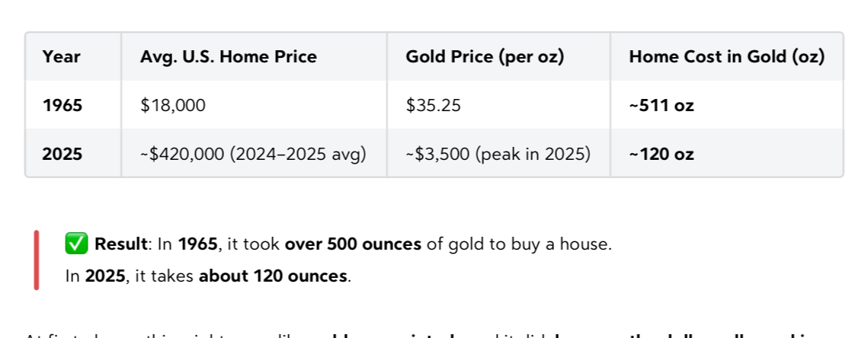
Task: Click the ~$3,500 peak gold price cell
Action: click(498, 154)
